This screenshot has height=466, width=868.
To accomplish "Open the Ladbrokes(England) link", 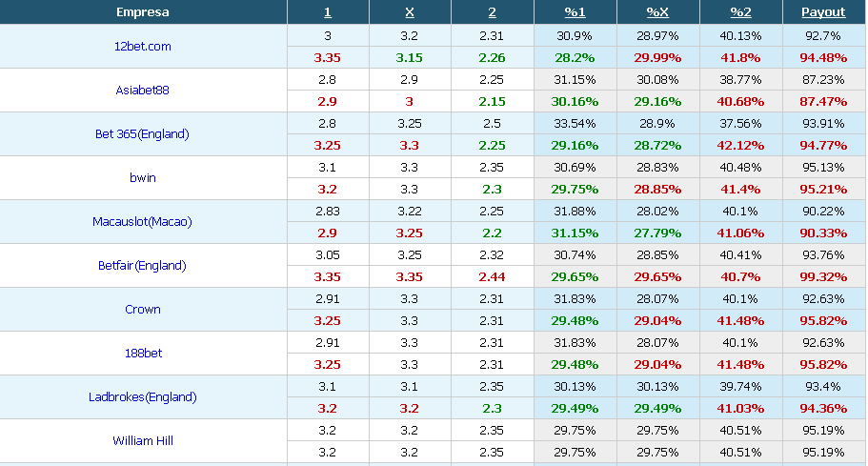I will (x=142, y=396).
